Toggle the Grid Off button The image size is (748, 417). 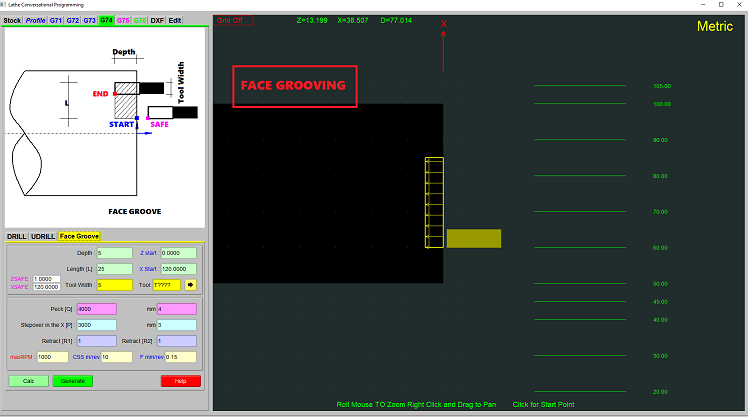click(x=235, y=20)
